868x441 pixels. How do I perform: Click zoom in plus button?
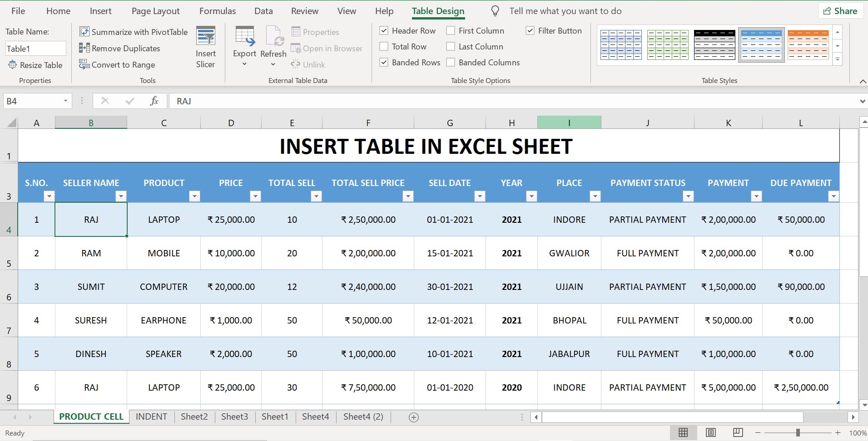838,433
